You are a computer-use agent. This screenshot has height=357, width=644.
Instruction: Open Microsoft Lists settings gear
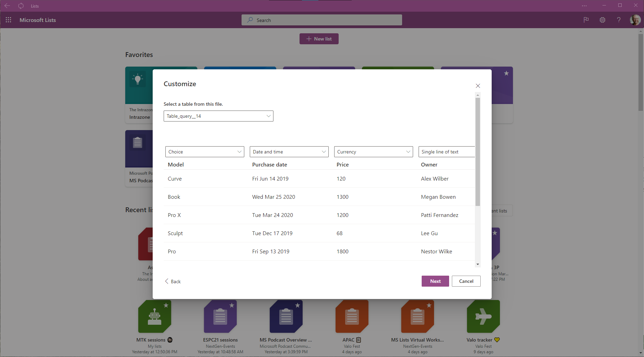602,20
